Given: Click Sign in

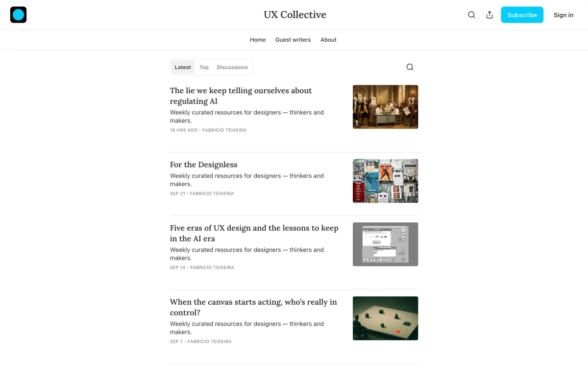Looking at the screenshot, I should (x=563, y=15).
